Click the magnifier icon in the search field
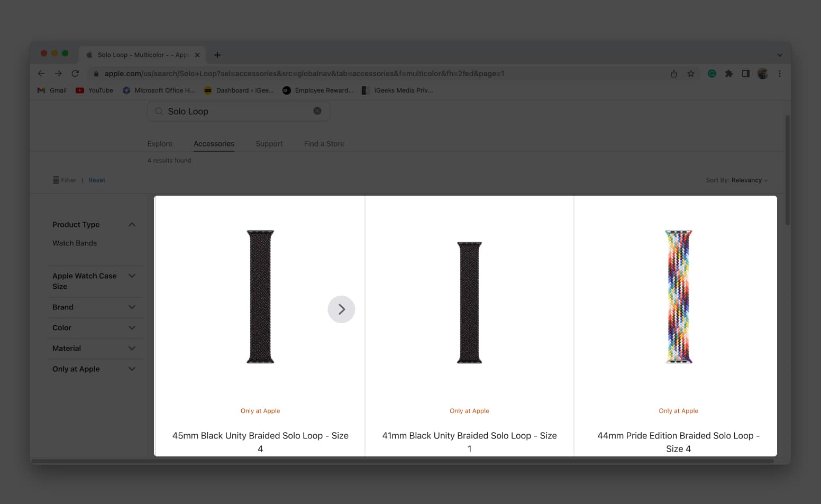This screenshot has height=504, width=821. pos(159,111)
